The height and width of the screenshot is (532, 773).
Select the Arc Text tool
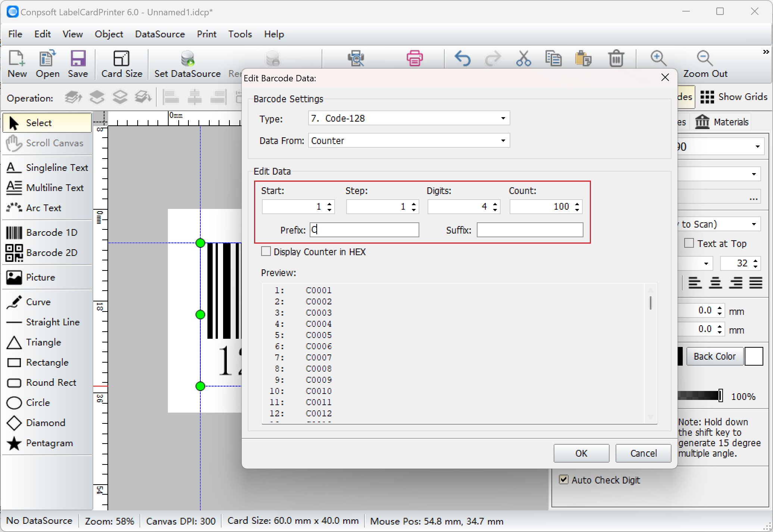tap(47, 208)
